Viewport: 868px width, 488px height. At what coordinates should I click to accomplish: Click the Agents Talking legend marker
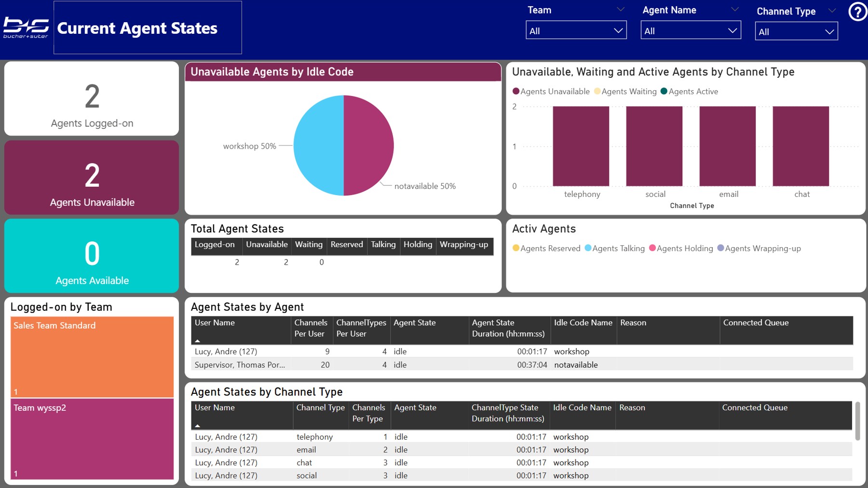point(588,248)
